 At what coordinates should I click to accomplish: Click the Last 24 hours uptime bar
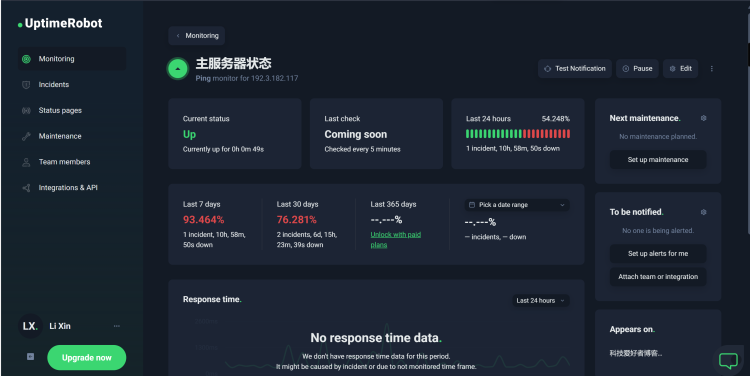[518, 133]
